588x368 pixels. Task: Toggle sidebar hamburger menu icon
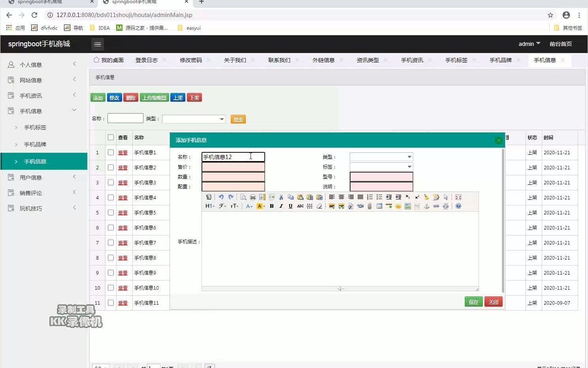(98, 44)
